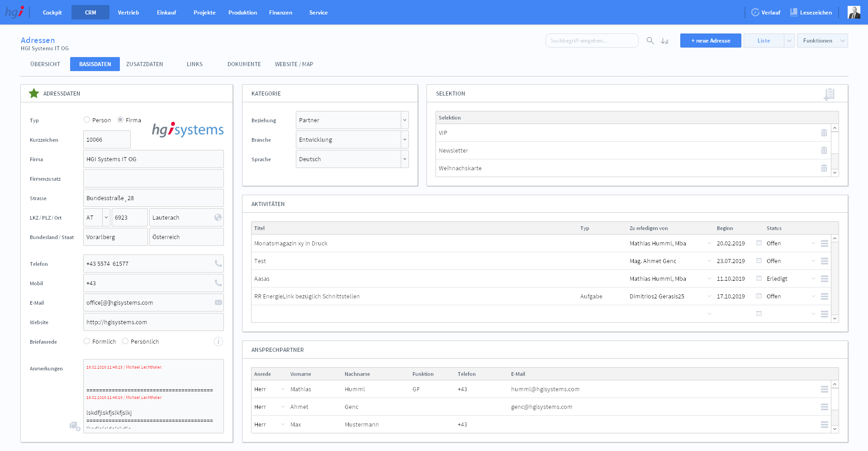Click the Briefanrede info icon
This screenshot has height=451, width=868.
218,341
